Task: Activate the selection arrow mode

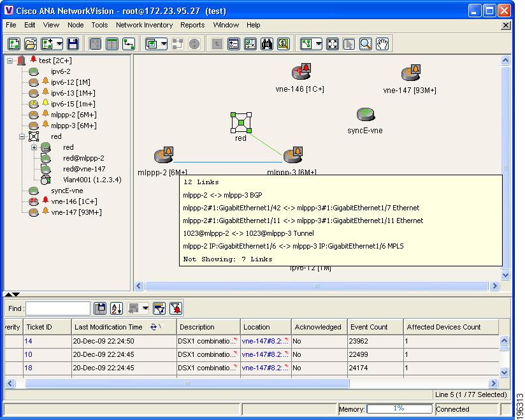Action: pyautogui.click(x=349, y=44)
